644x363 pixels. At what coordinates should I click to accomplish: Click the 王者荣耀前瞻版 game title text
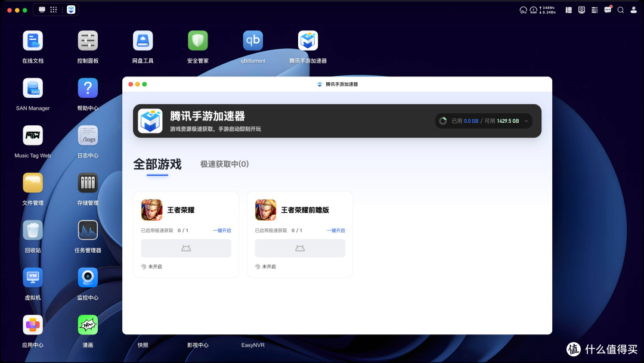click(x=305, y=210)
